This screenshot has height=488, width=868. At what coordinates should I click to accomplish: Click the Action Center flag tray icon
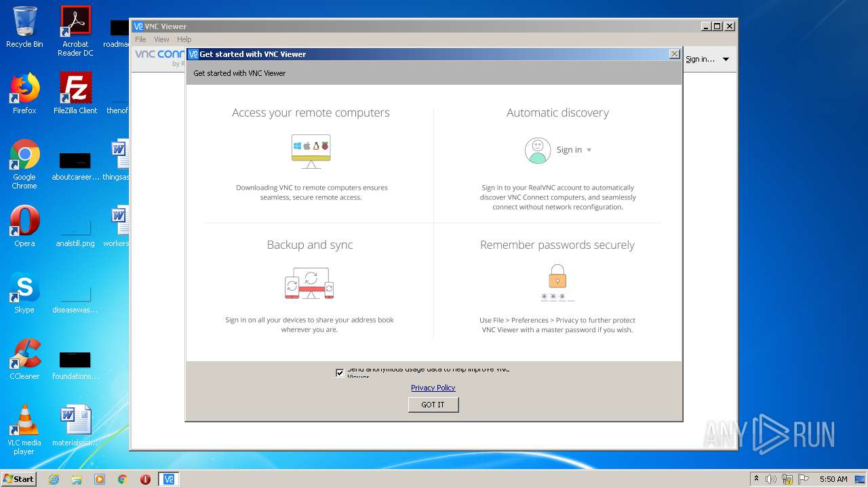point(803,479)
